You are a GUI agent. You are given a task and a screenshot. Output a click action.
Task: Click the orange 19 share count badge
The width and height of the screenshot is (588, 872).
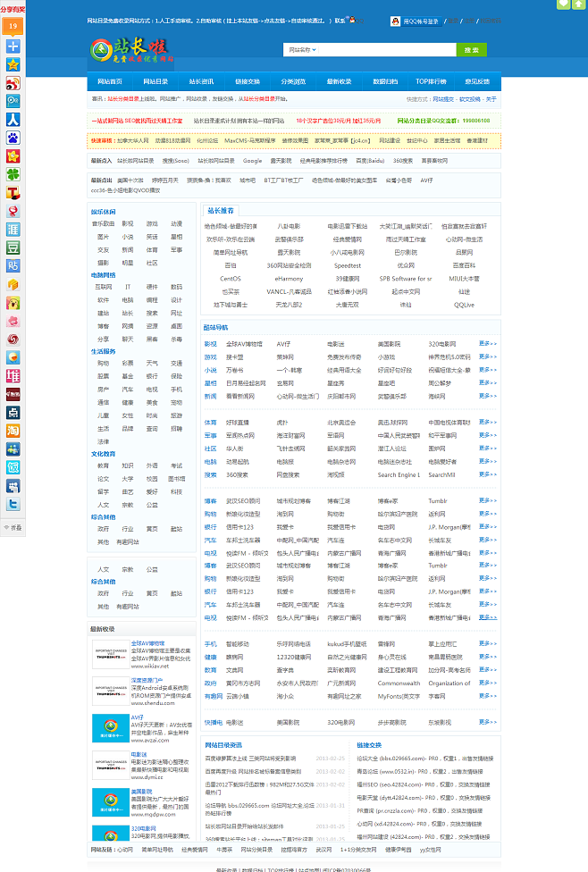click(x=13, y=26)
